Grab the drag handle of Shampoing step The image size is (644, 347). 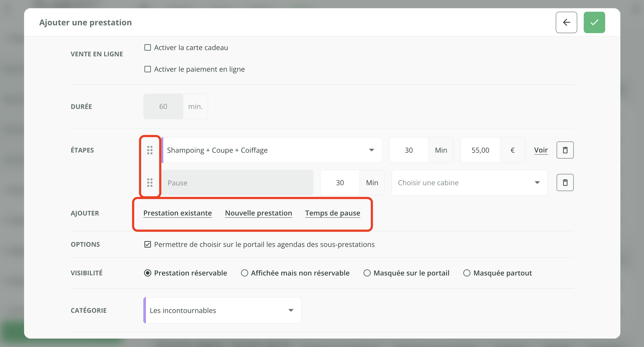(x=150, y=150)
